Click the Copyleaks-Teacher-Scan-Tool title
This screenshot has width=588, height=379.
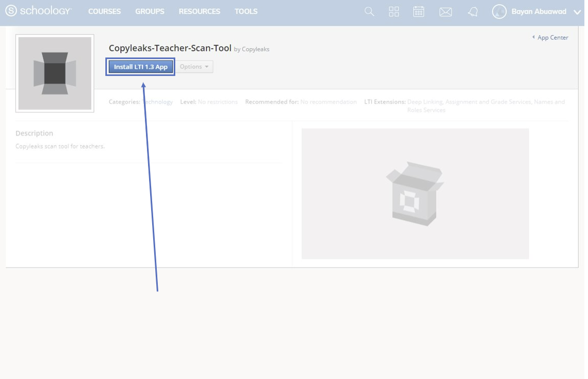(170, 48)
